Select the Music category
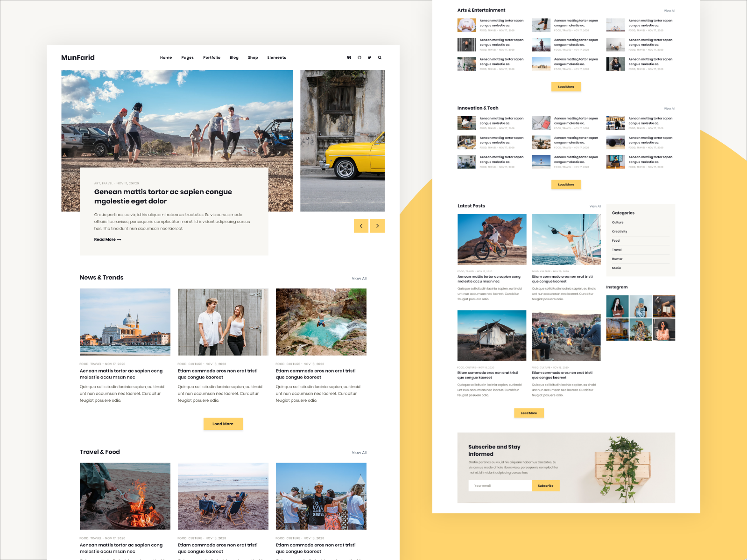 (x=616, y=268)
